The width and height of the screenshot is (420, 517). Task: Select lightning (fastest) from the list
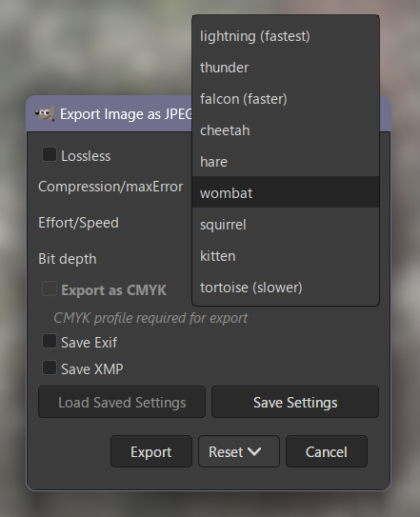[286, 36]
